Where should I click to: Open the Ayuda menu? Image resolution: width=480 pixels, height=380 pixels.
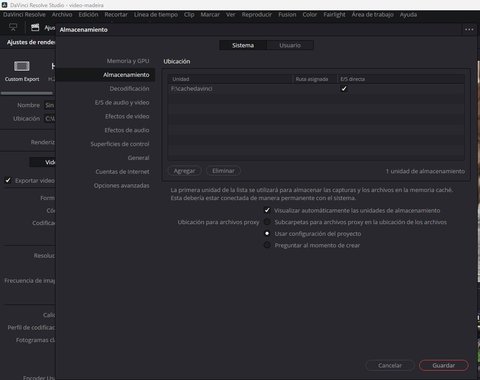point(408,15)
